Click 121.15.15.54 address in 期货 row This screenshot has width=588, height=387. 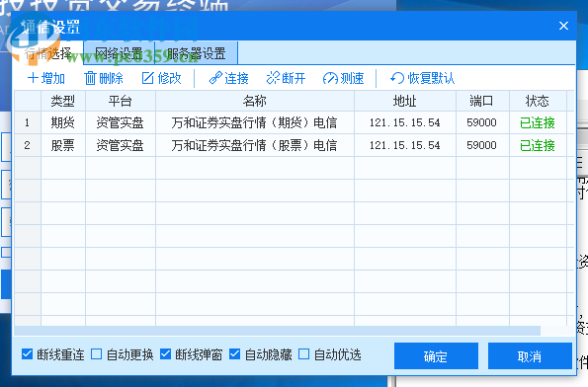coord(405,122)
